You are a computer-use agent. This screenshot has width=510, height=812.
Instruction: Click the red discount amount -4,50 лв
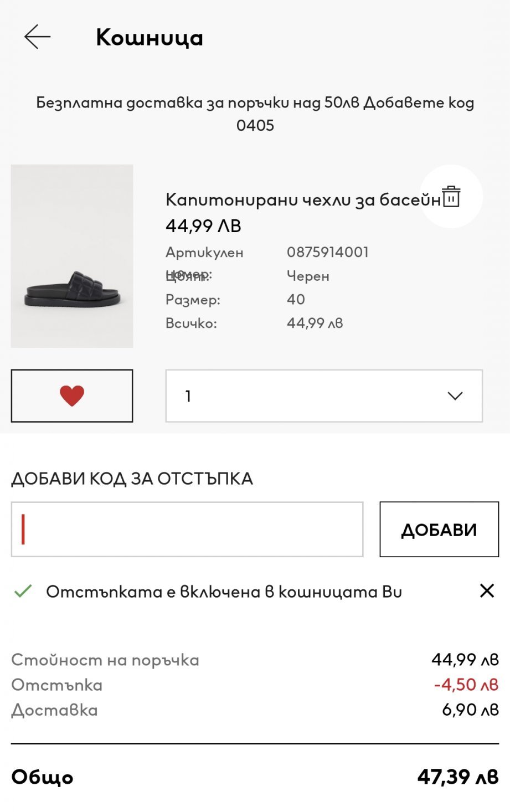(x=466, y=685)
